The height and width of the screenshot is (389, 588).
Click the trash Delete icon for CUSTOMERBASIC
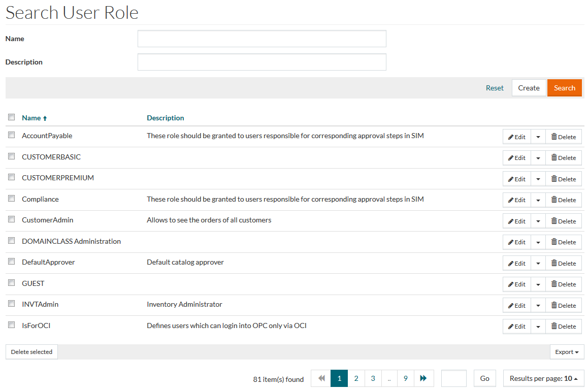pos(554,158)
